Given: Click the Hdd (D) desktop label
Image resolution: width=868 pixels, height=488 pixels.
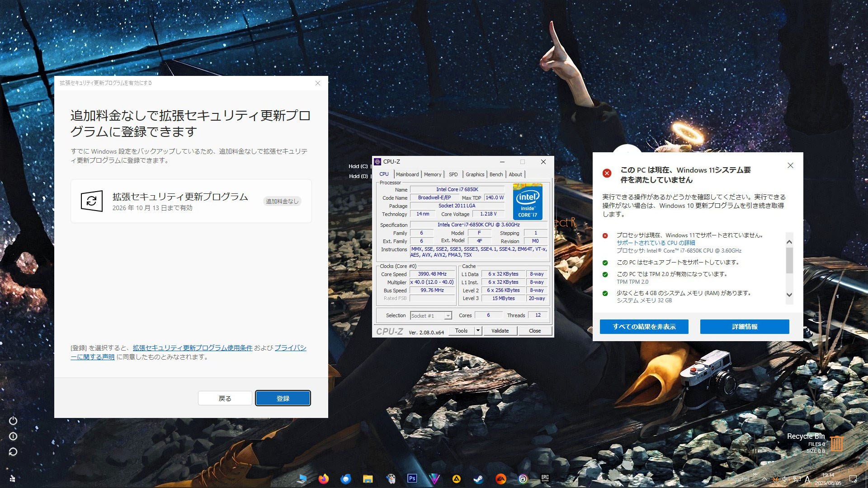Looking at the screenshot, I should tap(359, 177).
